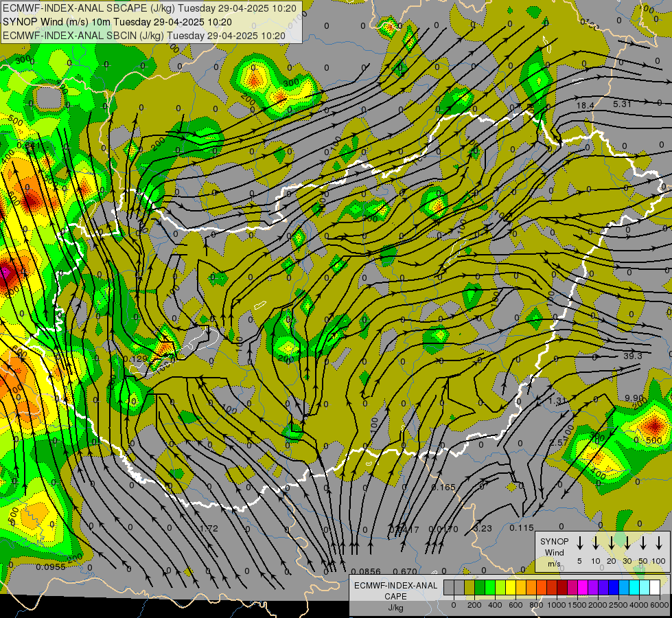The height and width of the screenshot is (618, 672).
Task: Select the bright green swatch in CAPE legend
Action: [490, 588]
